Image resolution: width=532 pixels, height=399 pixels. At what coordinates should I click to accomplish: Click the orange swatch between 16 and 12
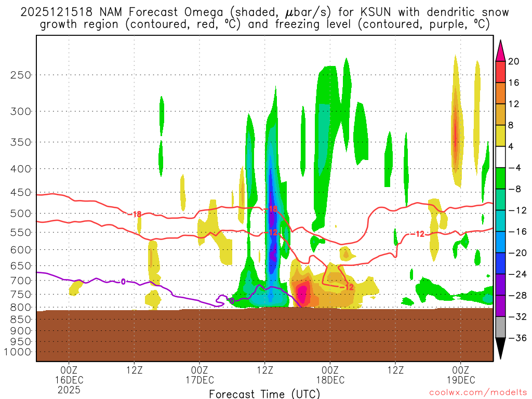(x=500, y=94)
